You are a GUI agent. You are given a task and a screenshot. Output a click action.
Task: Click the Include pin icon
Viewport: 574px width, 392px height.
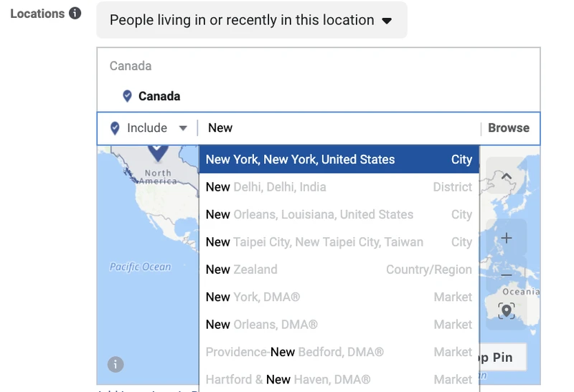[115, 128]
